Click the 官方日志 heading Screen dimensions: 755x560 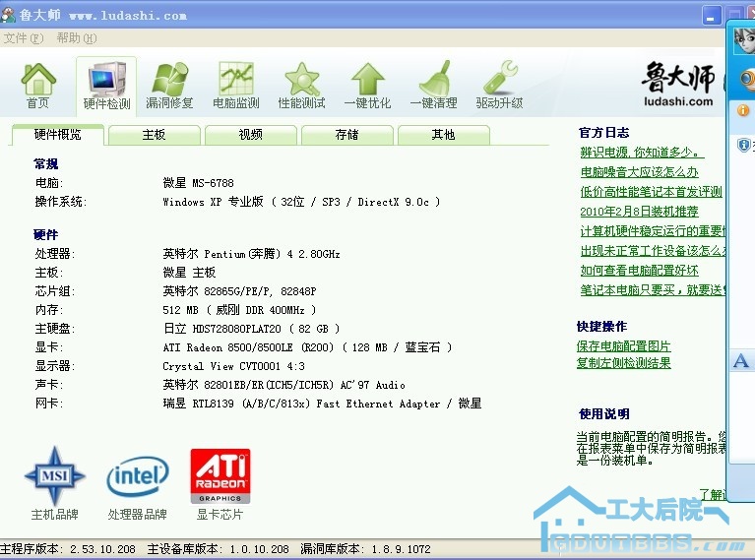tap(603, 133)
